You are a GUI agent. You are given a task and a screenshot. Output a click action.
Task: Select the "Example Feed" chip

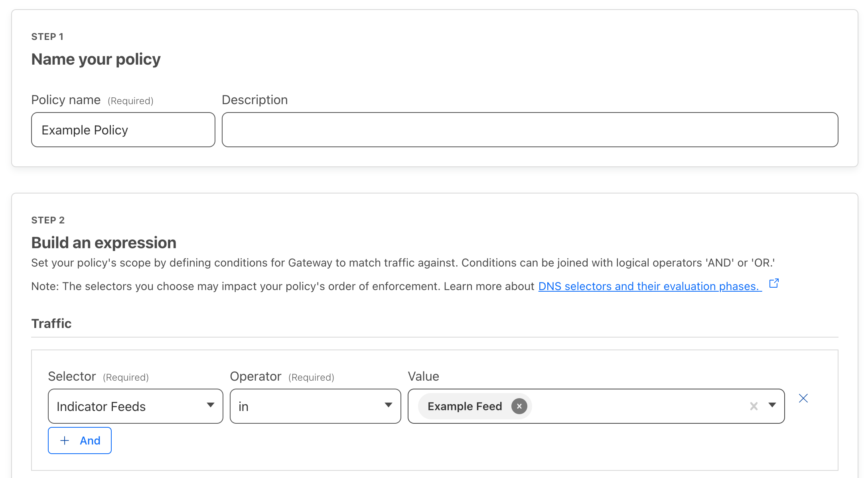pos(465,406)
